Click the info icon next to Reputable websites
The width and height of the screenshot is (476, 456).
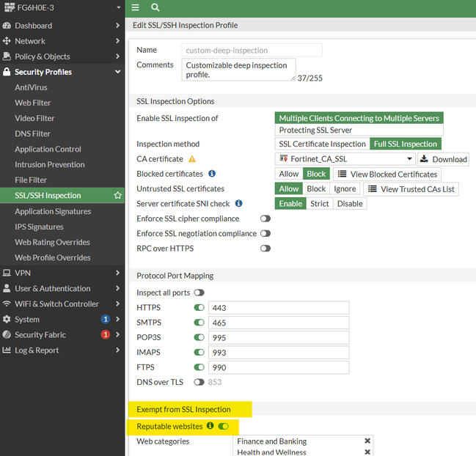pos(210,426)
